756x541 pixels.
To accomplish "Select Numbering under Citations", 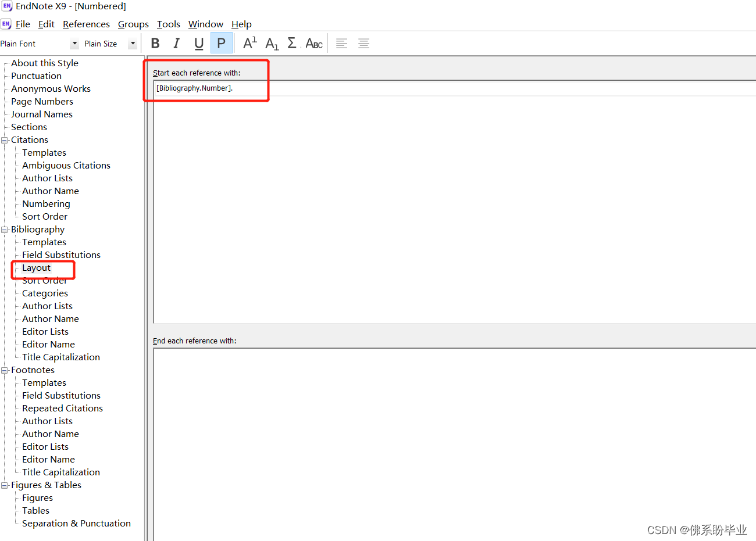I will 46,204.
